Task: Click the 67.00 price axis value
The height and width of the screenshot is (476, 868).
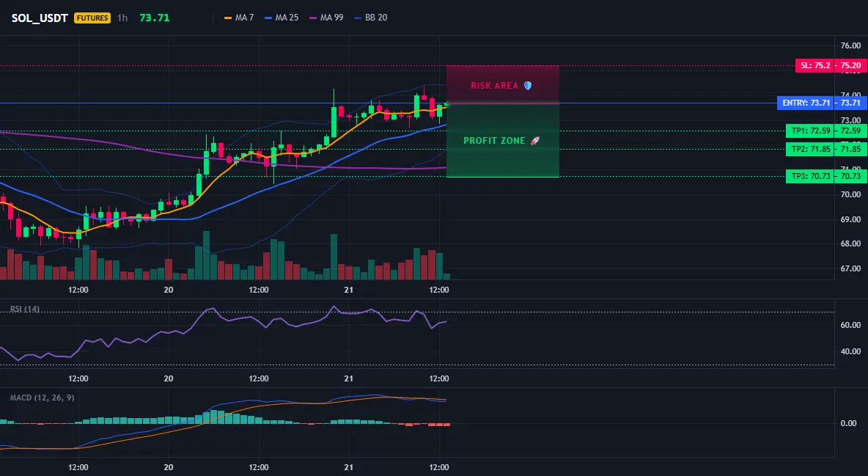Action: [x=851, y=268]
